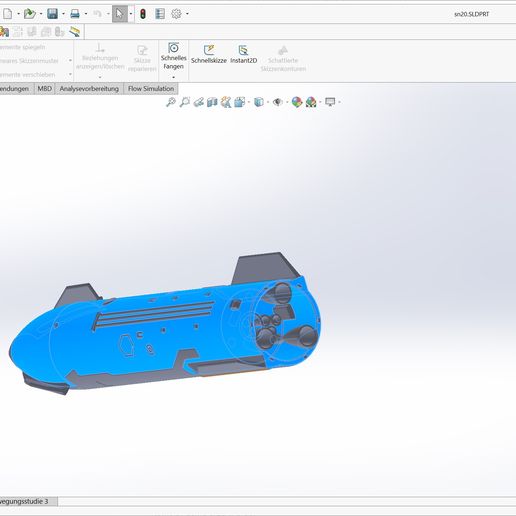
Task: Expand the Schnelles Fangen dropdown arrow
Action: click(x=173, y=77)
